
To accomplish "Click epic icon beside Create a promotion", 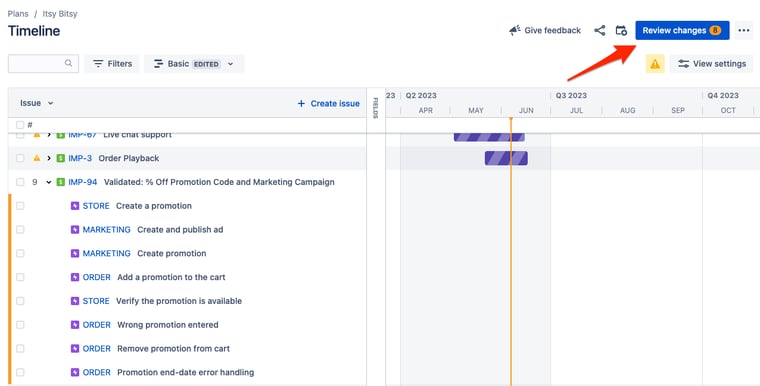I will [75, 206].
